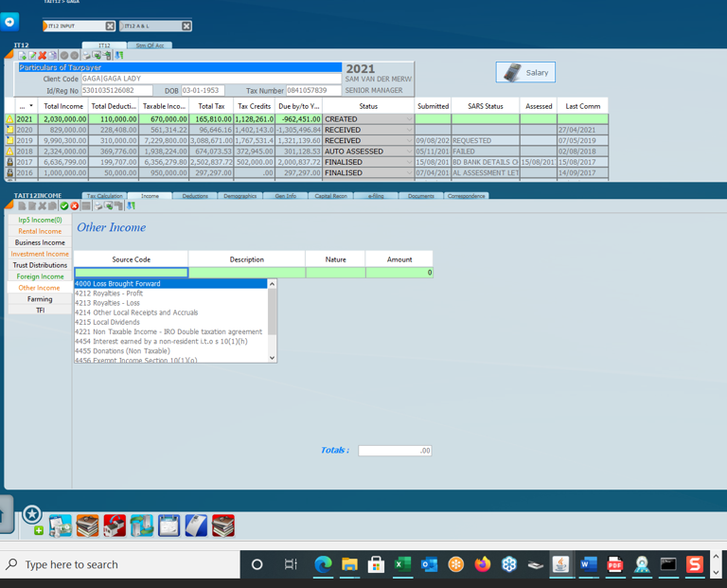Screen dimensions: 727x588
Task: Click the red X delete icon in IT12 toolbar
Action: point(43,56)
